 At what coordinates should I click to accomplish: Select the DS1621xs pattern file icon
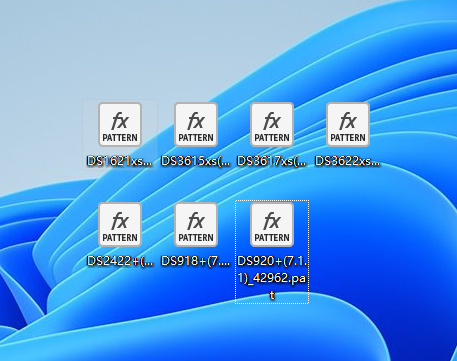(x=120, y=124)
